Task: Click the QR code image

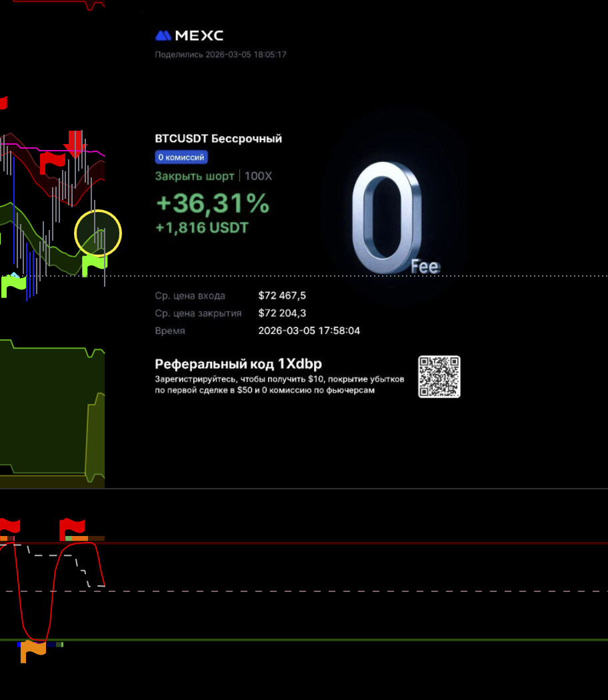Action: click(439, 377)
